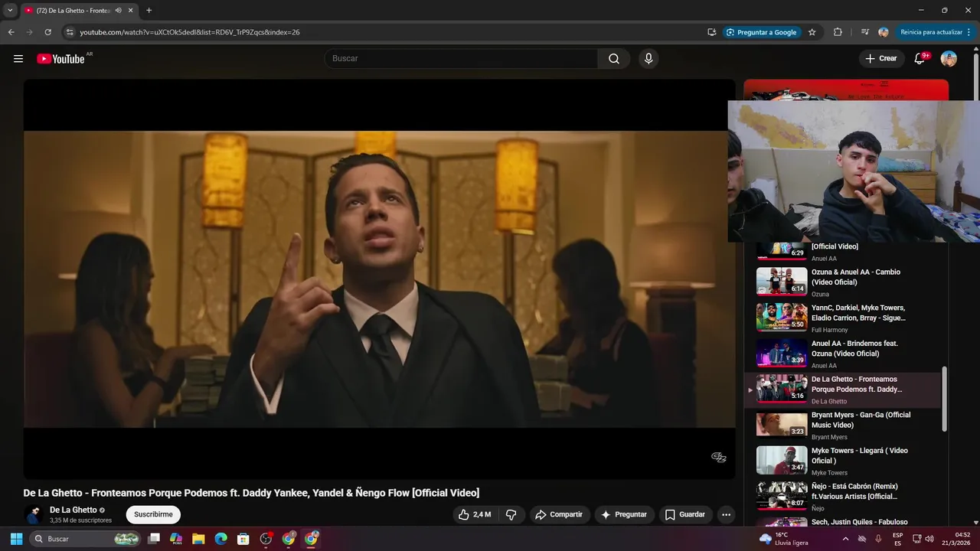Click Suscribirme button
The height and width of the screenshot is (551, 980).
[153, 514]
